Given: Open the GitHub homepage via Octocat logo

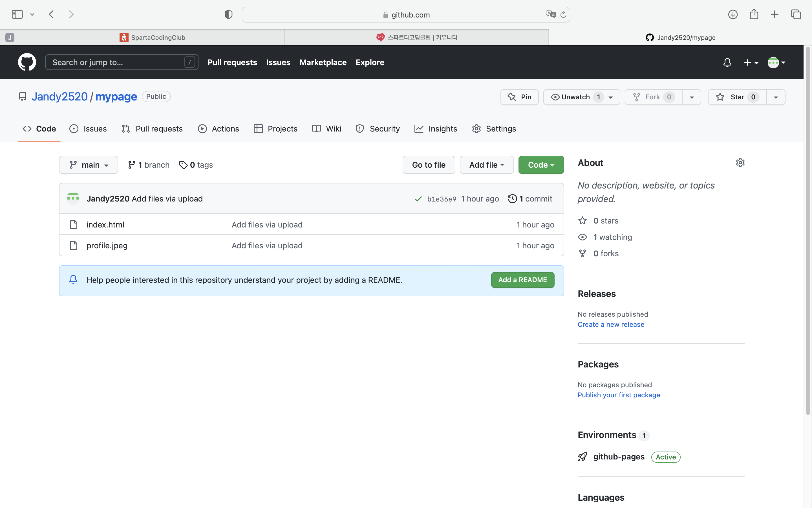Looking at the screenshot, I should click(x=27, y=62).
